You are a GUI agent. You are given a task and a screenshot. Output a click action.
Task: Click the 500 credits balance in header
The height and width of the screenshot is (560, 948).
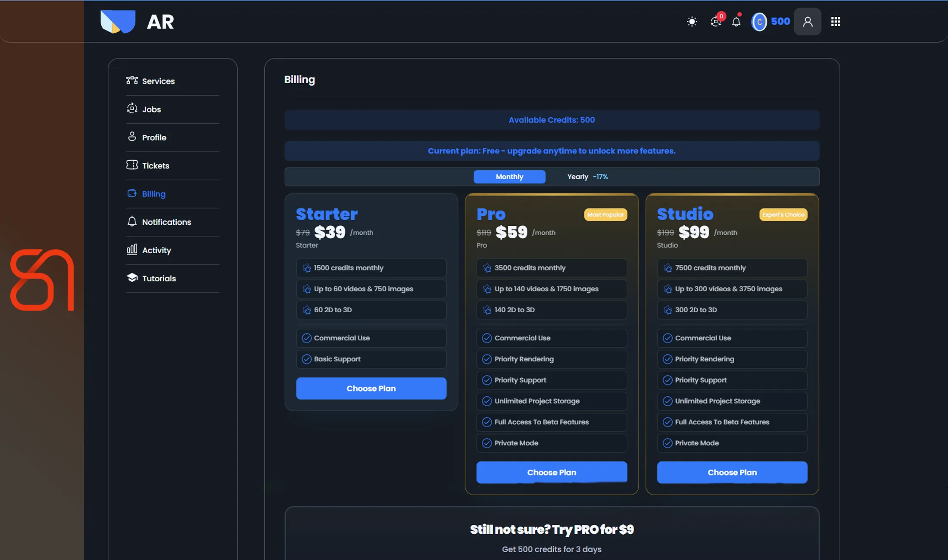(x=780, y=22)
